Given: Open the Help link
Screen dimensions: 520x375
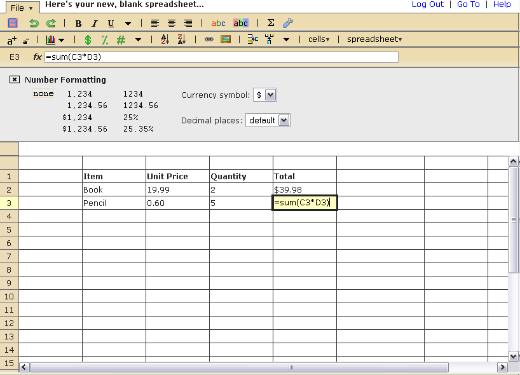Looking at the screenshot, I should coord(502,4).
